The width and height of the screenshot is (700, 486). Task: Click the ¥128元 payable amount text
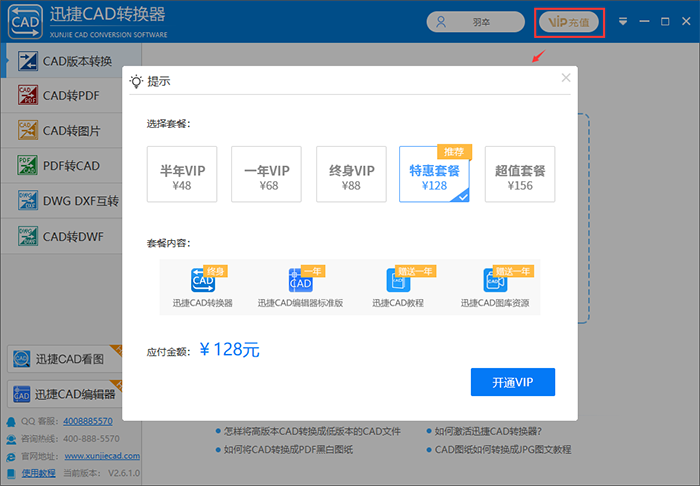click(229, 350)
